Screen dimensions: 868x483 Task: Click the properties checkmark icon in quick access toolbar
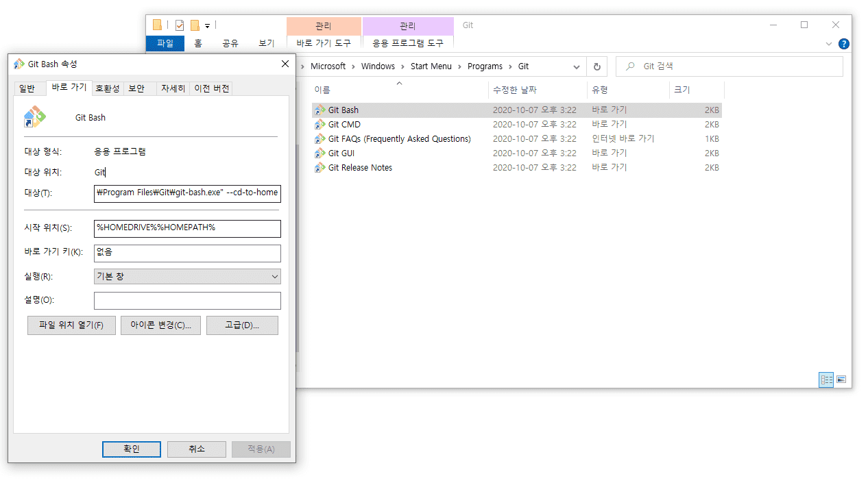click(x=180, y=25)
